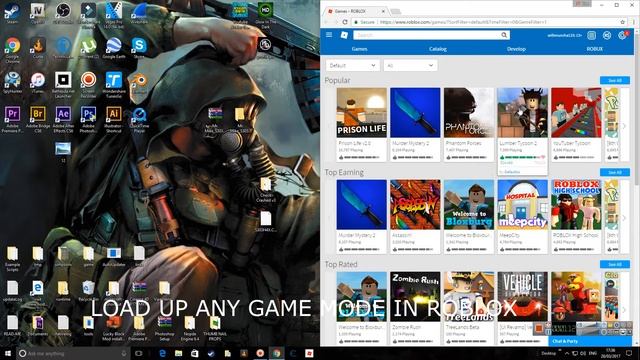Open Adobe Illustrator desktop shortcut

[113, 120]
